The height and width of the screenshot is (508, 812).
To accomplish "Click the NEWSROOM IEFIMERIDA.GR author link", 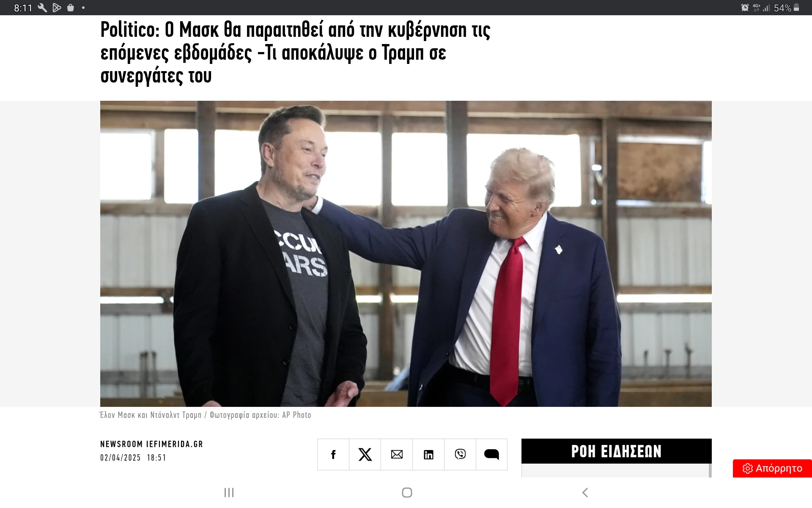I will pos(151,444).
